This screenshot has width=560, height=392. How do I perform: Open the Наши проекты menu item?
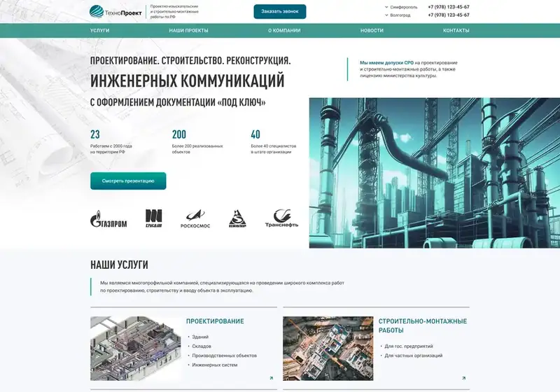[x=188, y=31]
